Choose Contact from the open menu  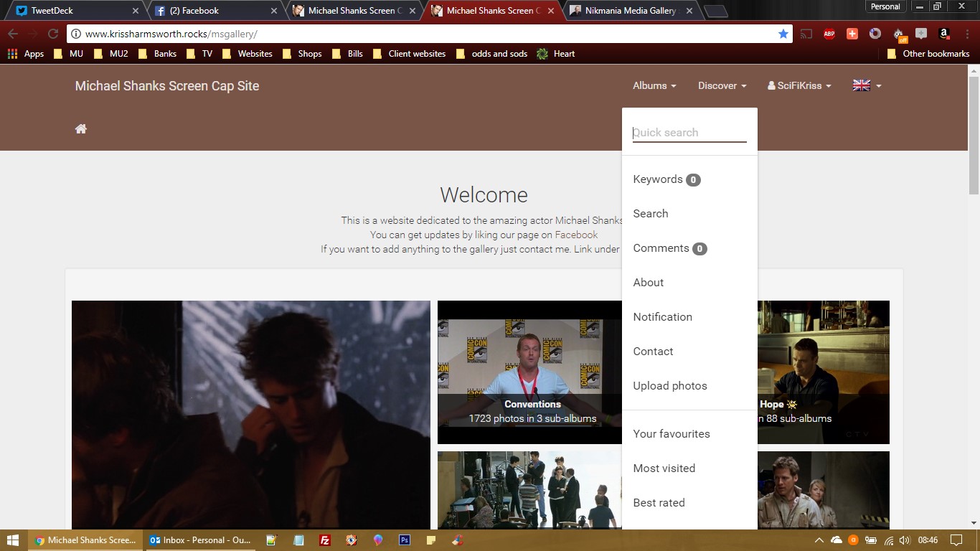[653, 351]
